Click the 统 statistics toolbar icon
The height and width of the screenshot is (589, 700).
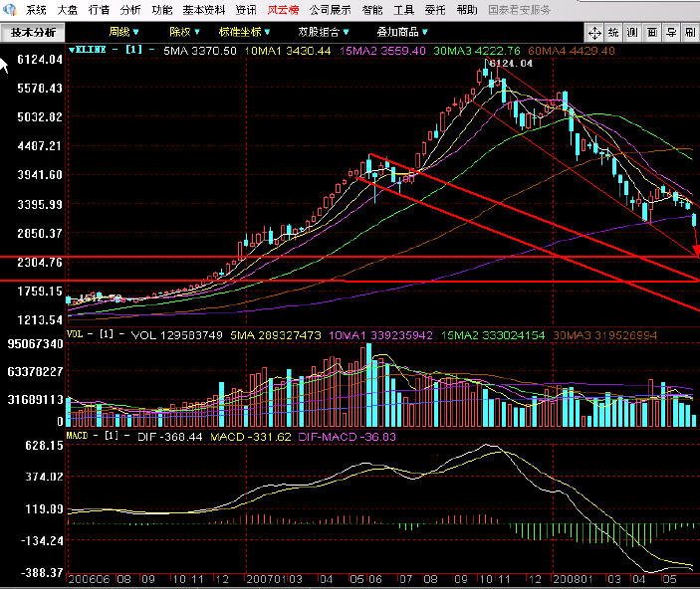pos(614,32)
